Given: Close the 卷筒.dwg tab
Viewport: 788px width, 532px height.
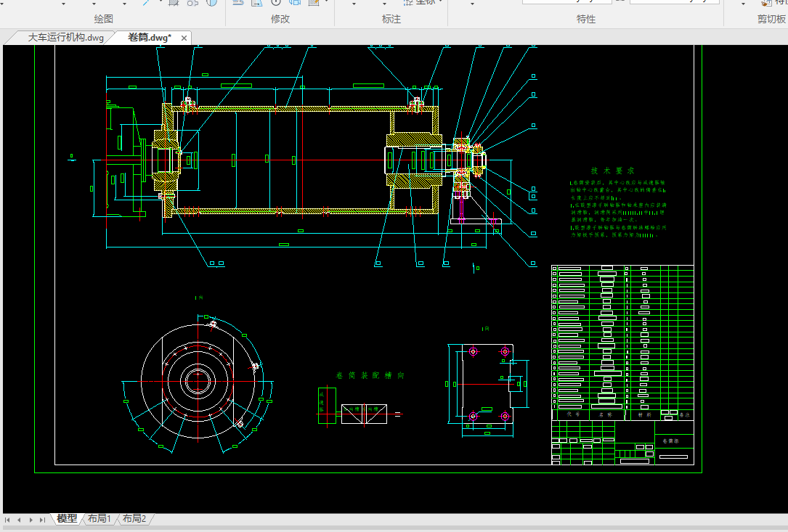Looking at the screenshot, I should click(x=184, y=38).
